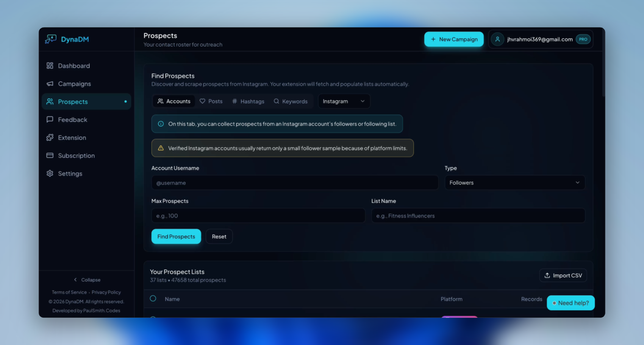Viewport: 644px width, 345px height.
Task: Open Dashboard using the grid icon
Action: click(50, 65)
